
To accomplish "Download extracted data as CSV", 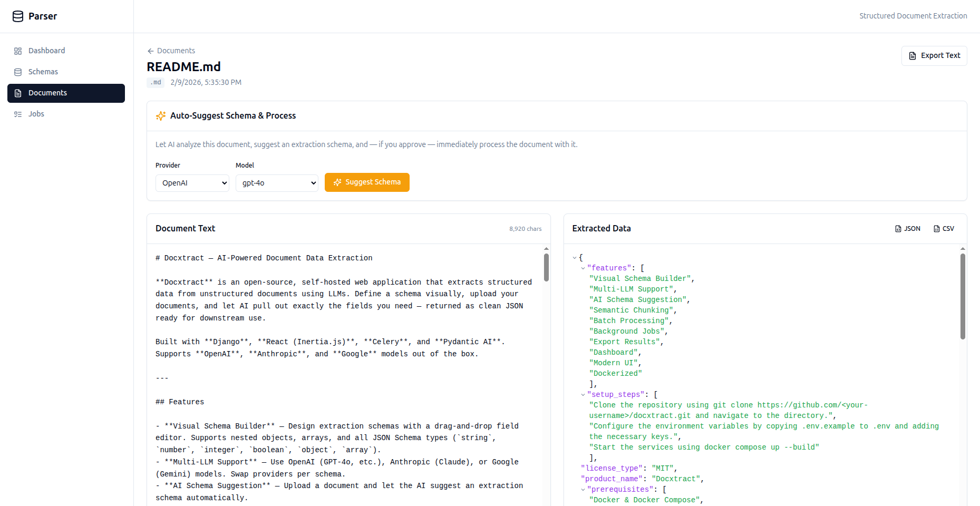I will [944, 229].
